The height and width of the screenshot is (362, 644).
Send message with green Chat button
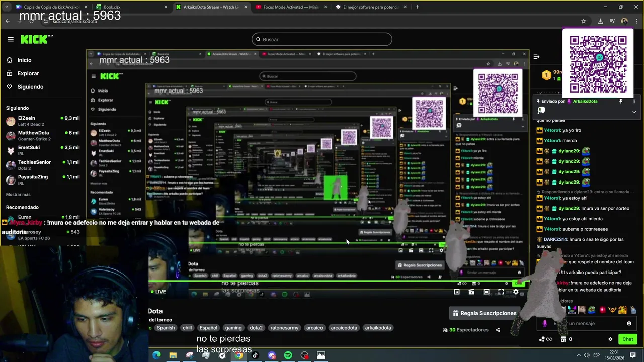click(627, 339)
